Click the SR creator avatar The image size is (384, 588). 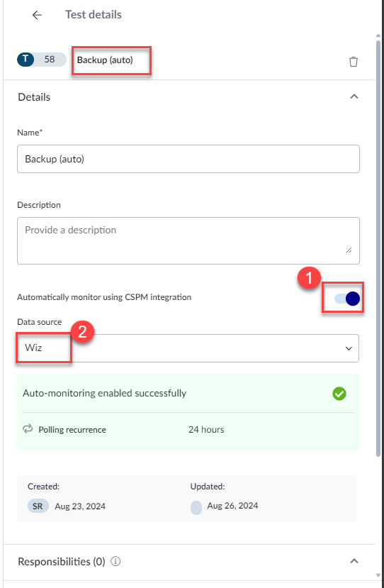point(38,506)
